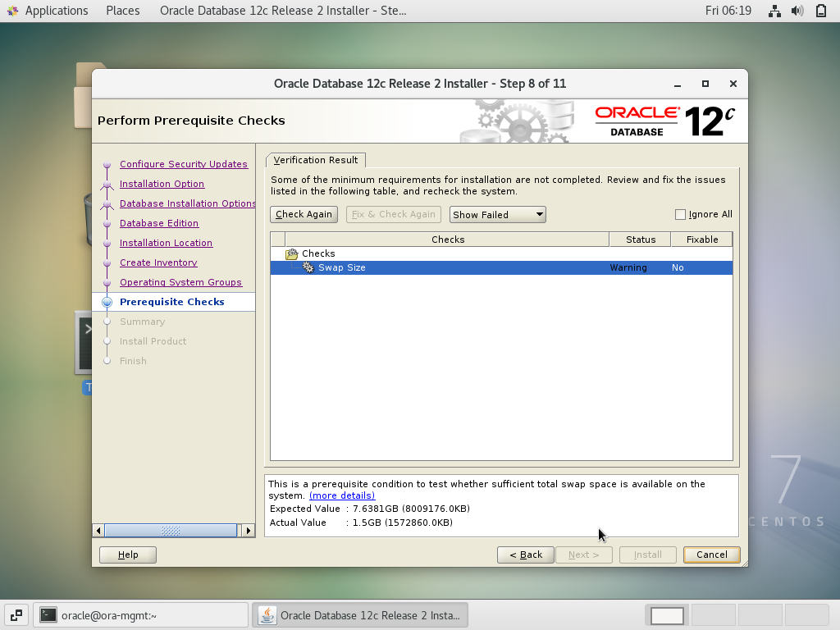840x630 pixels.
Task: Minimize the installer window
Action: 678,84
